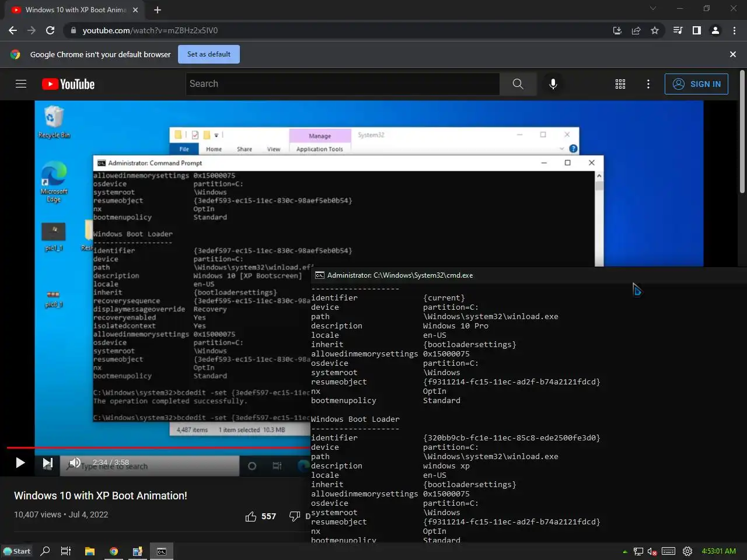Share this page from the address bar

click(x=636, y=30)
